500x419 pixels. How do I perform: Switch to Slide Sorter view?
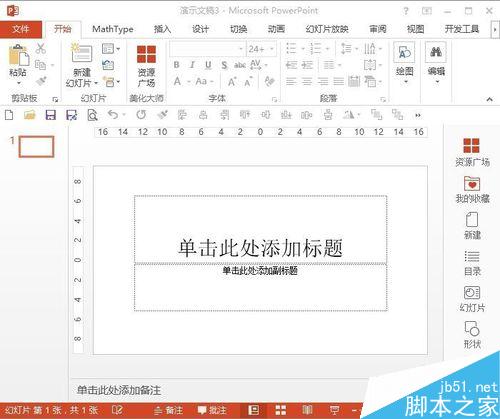[281, 410]
